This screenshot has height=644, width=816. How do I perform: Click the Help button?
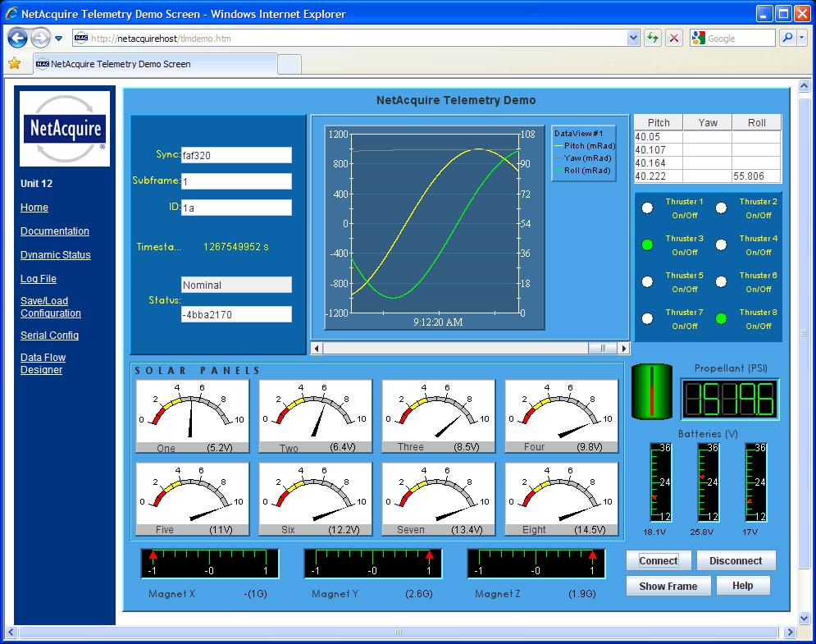click(x=743, y=586)
